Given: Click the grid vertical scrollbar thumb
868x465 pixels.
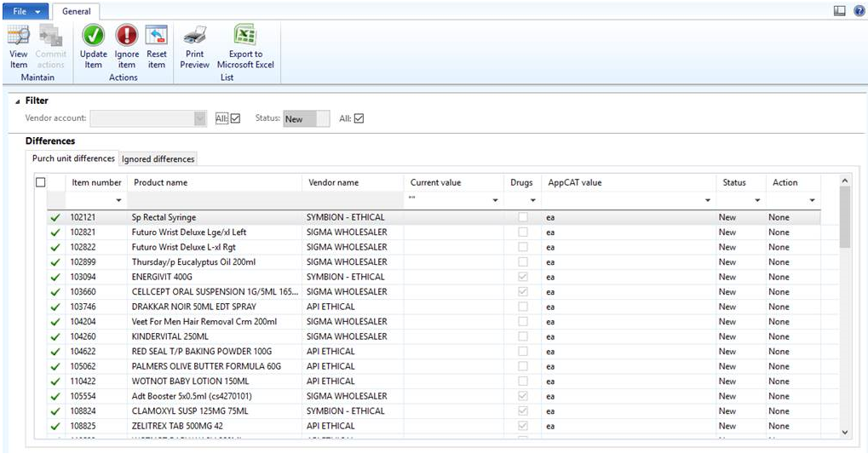Looking at the screenshot, I should 844,217.
